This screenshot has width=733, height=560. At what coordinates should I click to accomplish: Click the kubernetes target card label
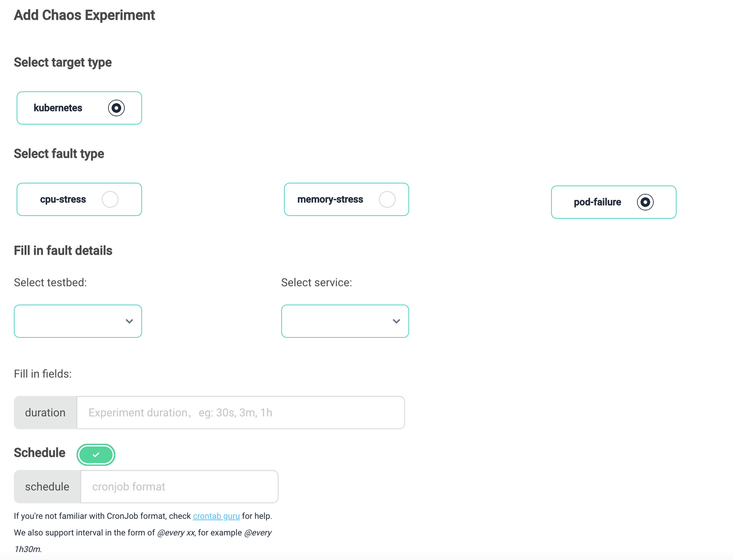point(58,108)
